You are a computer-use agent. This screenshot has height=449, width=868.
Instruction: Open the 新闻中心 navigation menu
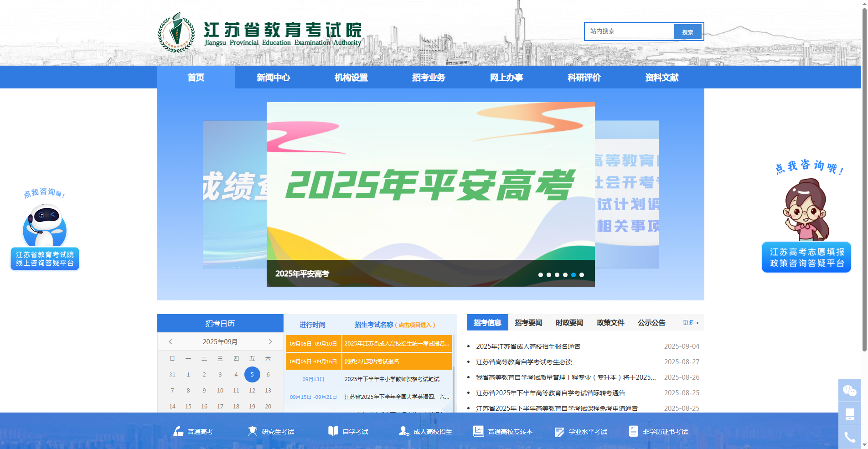(273, 77)
